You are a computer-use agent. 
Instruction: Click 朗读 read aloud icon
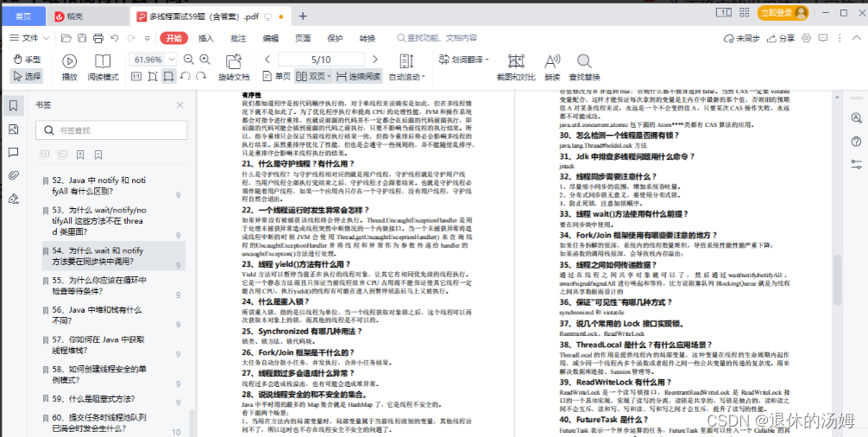point(552,67)
